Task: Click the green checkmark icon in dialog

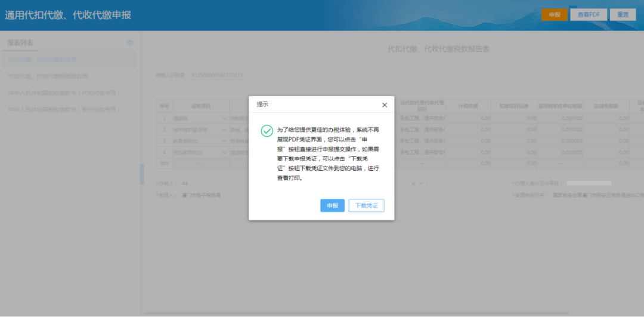Action: (x=267, y=131)
